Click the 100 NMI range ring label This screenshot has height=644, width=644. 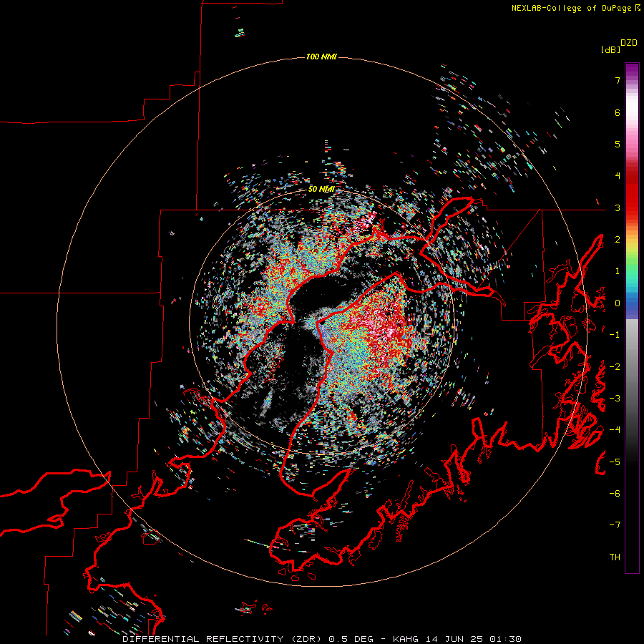coord(321,57)
